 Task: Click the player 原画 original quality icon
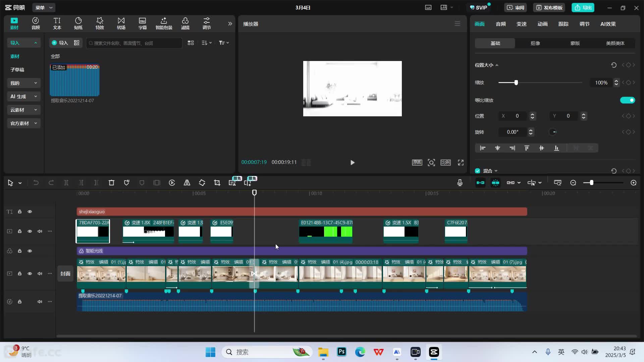(x=417, y=163)
